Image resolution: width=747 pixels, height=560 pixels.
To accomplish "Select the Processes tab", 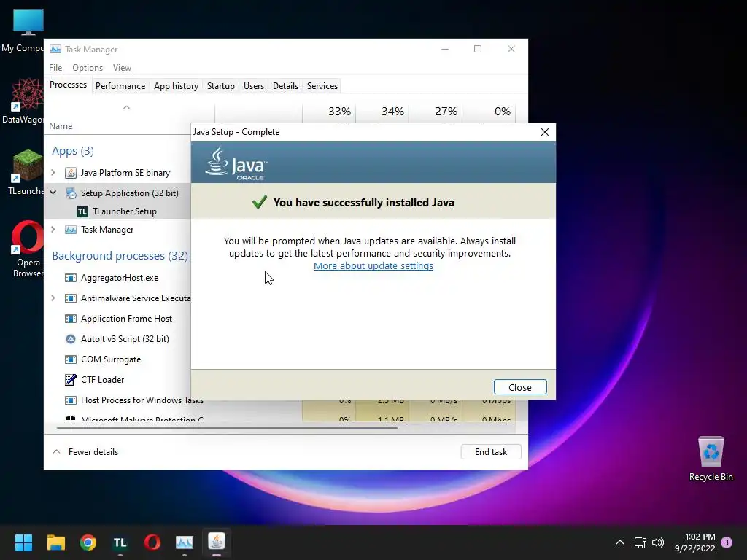I will point(68,85).
